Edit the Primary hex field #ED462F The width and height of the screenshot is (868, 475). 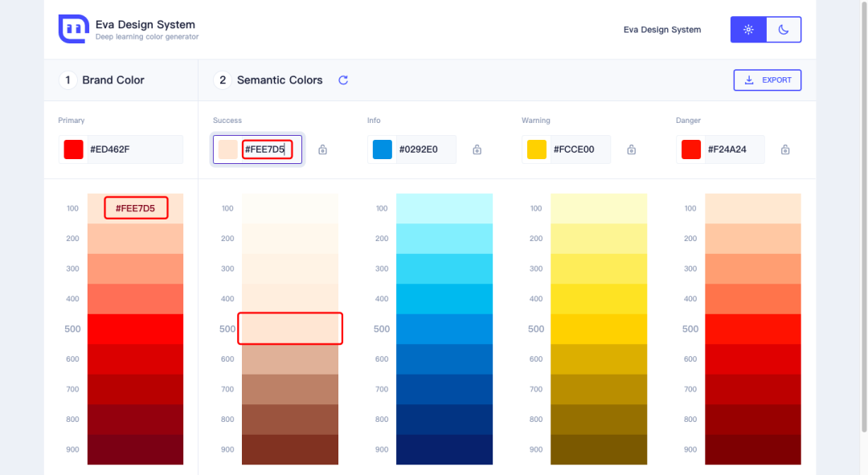(x=133, y=149)
